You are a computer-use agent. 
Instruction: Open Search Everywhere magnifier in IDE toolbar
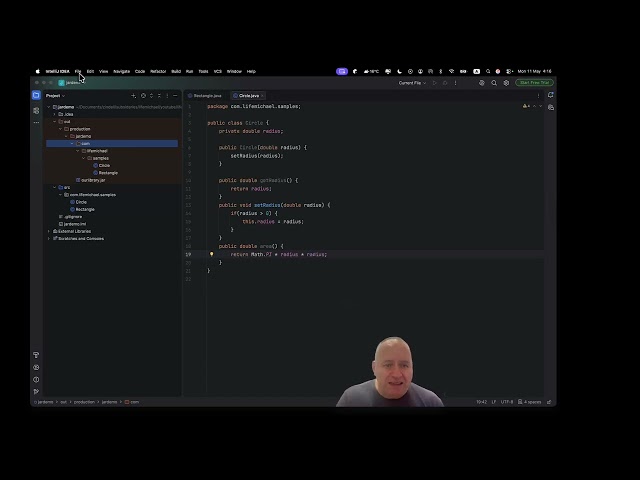(494, 83)
